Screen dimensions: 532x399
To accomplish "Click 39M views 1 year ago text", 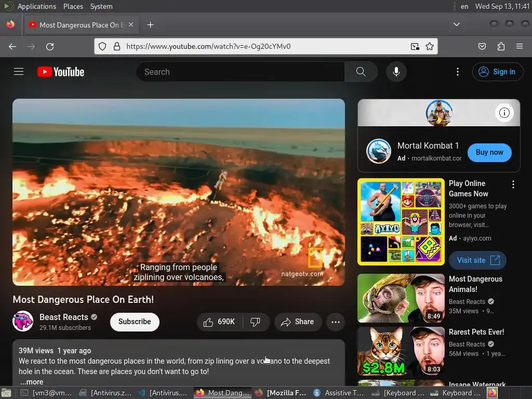I will tap(55, 351).
